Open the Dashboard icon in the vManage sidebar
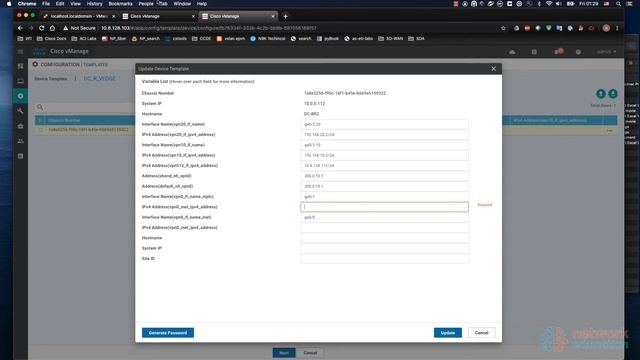The width and height of the screenshot is (640, 360). 20,66
